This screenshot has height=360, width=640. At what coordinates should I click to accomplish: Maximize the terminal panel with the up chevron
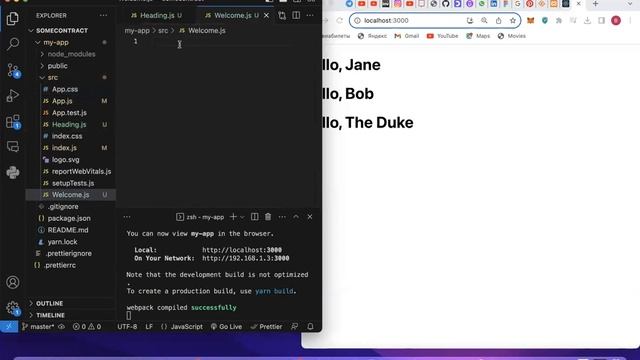pyautogui.click(x=296, y=217)
